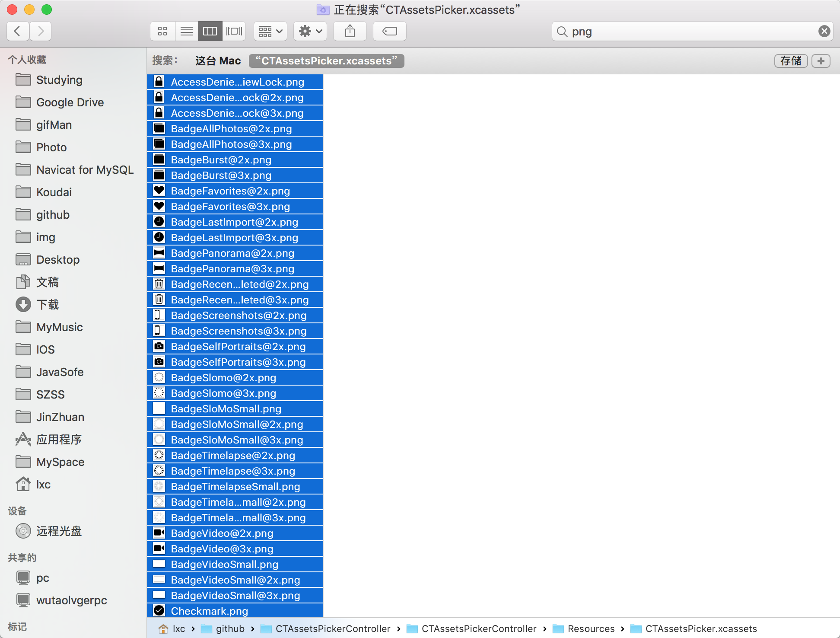
Task: Select Checkmark.png in results list
Action: (x=209, y=611)
